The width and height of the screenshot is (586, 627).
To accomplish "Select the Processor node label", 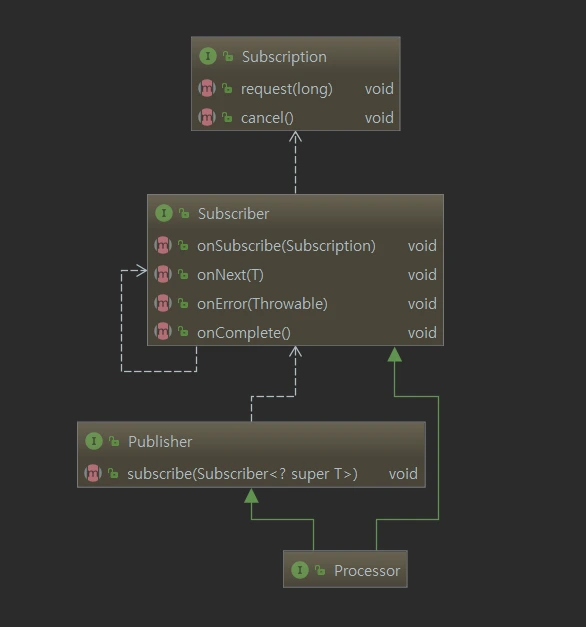I will click(367, 571).
